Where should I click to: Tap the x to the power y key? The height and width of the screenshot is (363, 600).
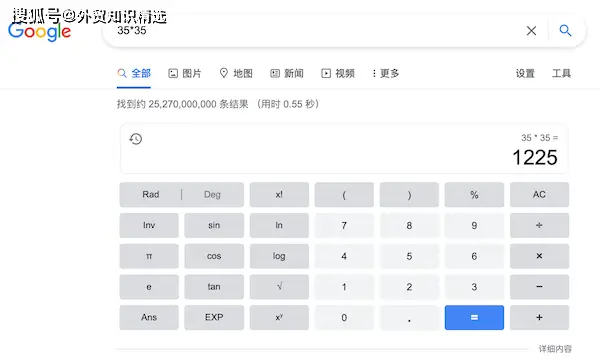pos(279,317)
